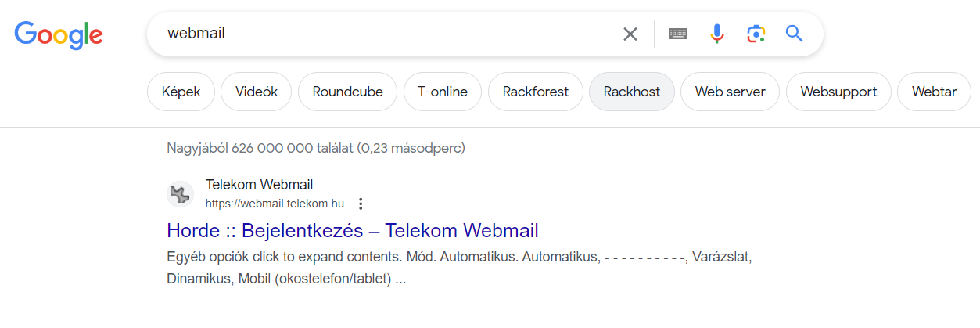Select the Videók filter chip
Image resolution: width=980 pixels, height=328 pixels.
click(x=257, y=92)
